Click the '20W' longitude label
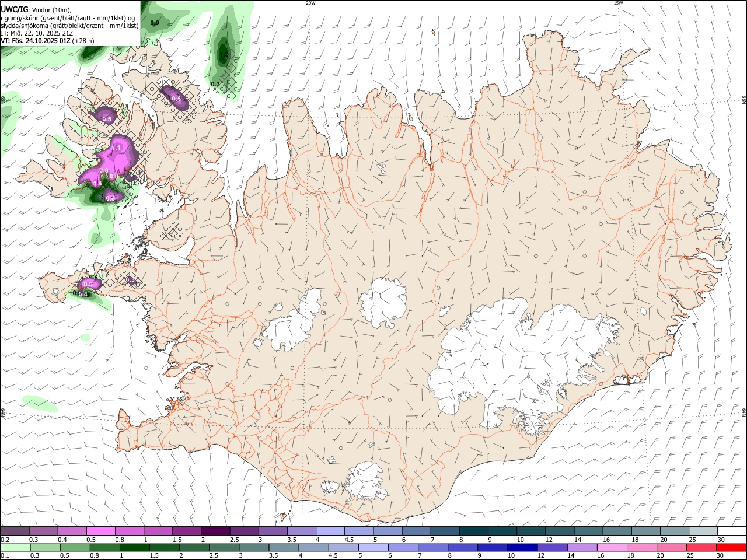The height and width of the screenshot is (560, 747). point(310,3)
